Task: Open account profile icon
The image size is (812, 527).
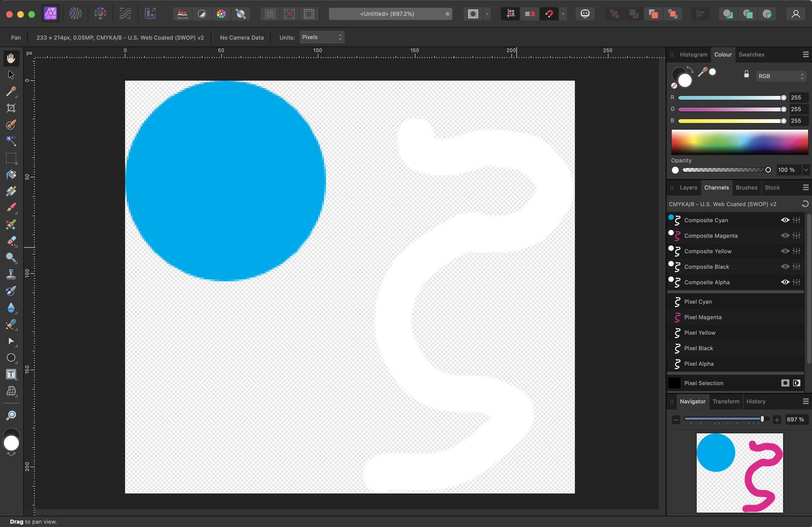Action: pos(796,14)
